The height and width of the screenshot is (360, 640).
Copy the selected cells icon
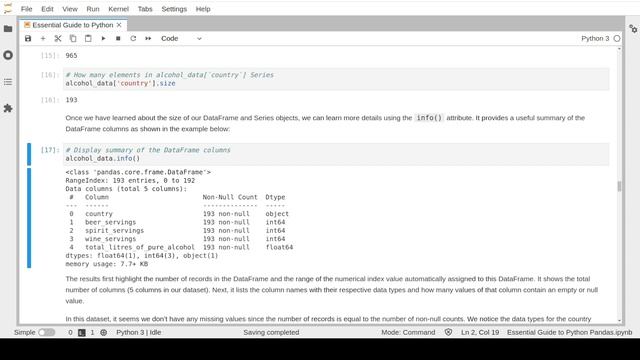[73, 38]
